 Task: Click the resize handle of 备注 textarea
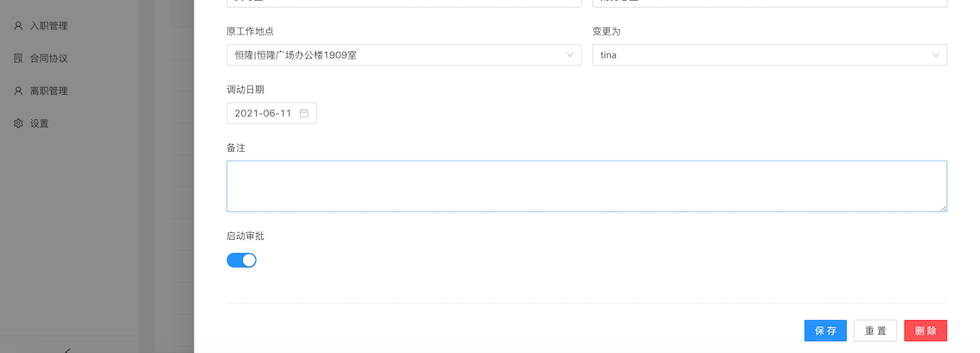943,208
